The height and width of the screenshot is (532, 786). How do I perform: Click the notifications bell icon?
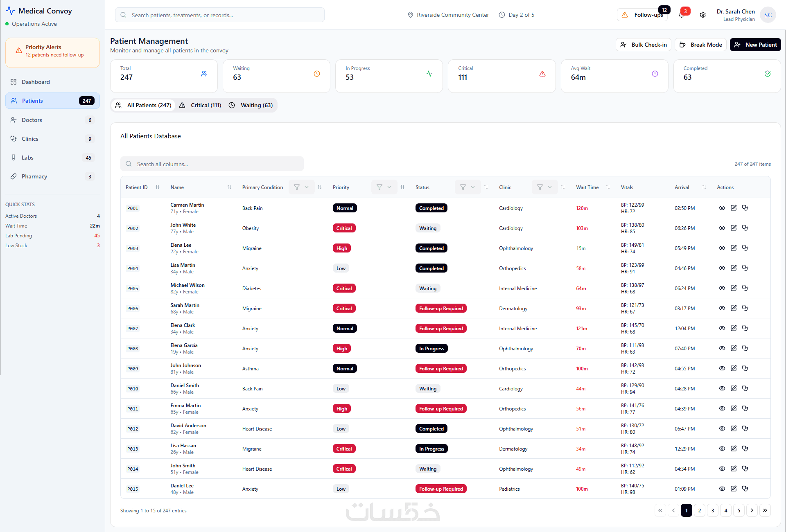point(682,15)
